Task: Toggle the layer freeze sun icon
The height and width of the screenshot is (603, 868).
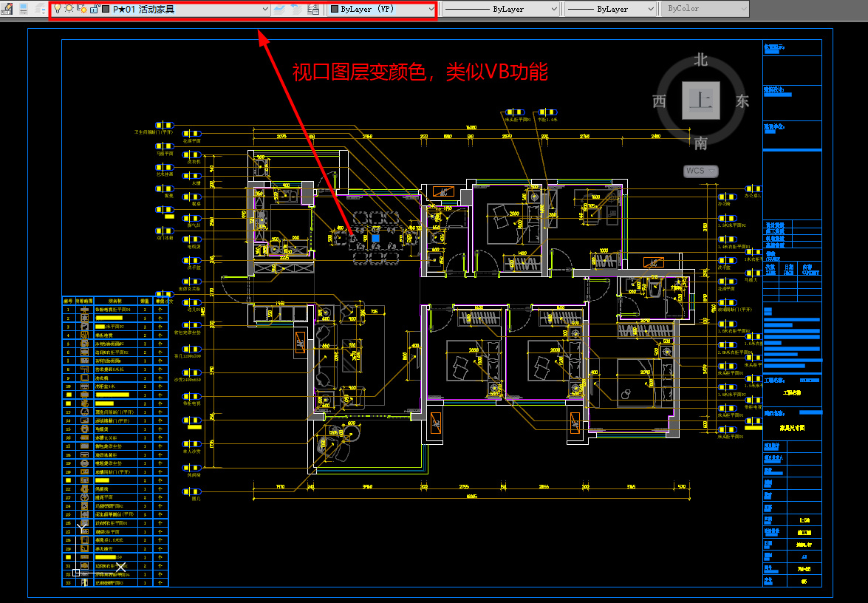Action: [69, 9]
